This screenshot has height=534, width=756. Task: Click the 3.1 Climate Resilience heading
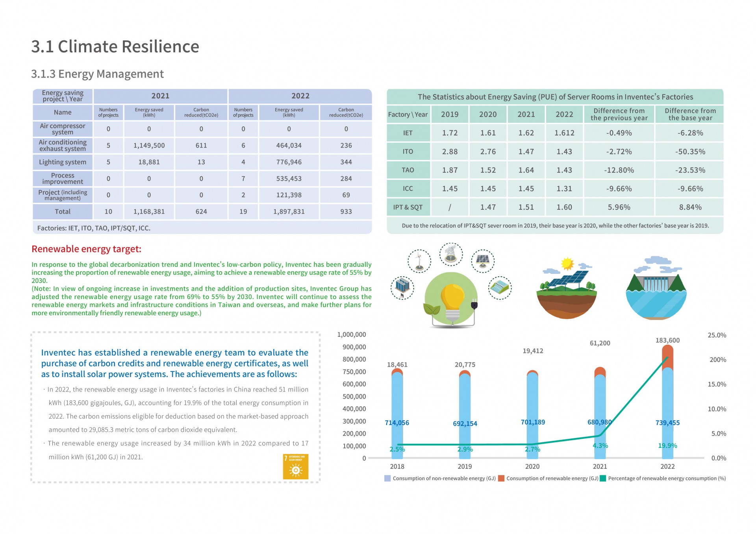coord(115,46)
